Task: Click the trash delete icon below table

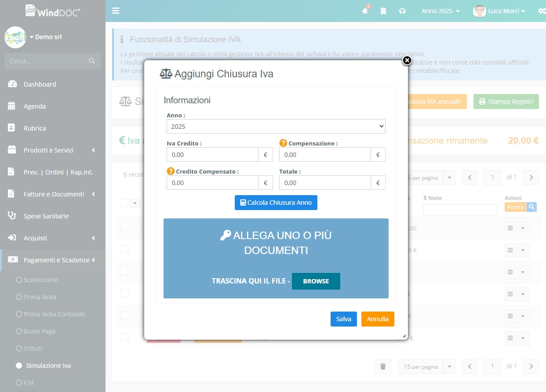Action: (383, 367)
